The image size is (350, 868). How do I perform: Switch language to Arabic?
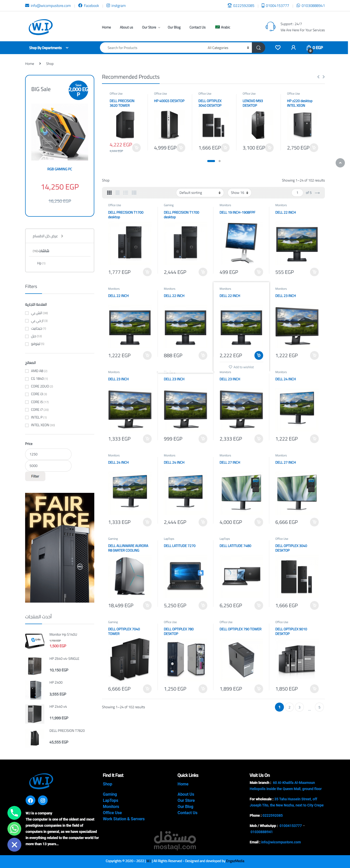click(x=223, y=27)
